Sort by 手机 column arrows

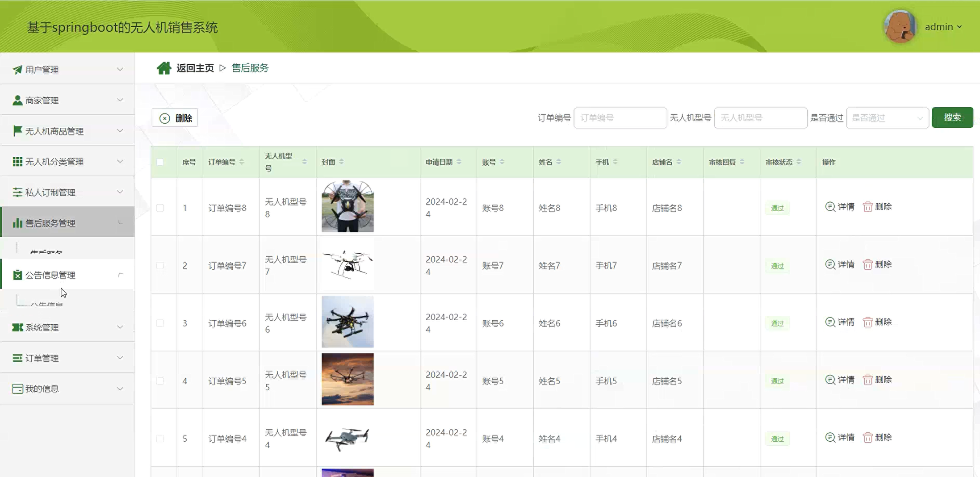(615, 162)
